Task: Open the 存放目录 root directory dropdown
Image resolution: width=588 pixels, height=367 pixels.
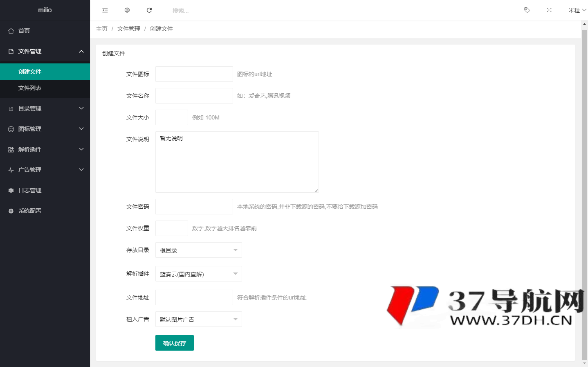Action: point(198,250)
